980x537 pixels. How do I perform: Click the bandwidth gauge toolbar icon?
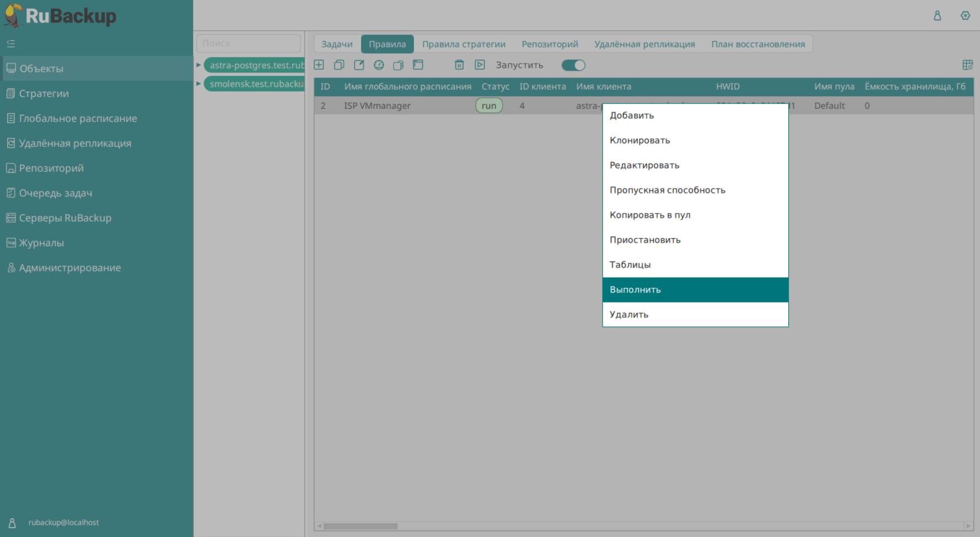[379, 65]
